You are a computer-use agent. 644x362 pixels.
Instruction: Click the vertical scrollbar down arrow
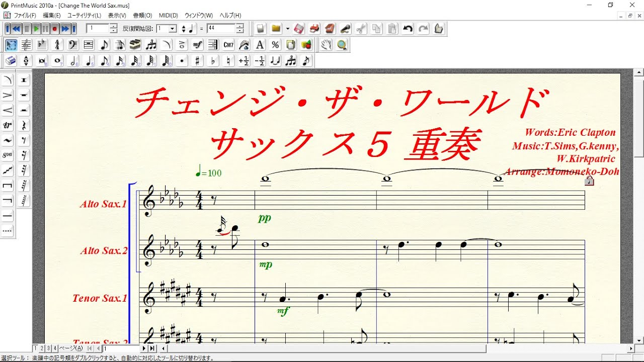[x=639, y=340]
